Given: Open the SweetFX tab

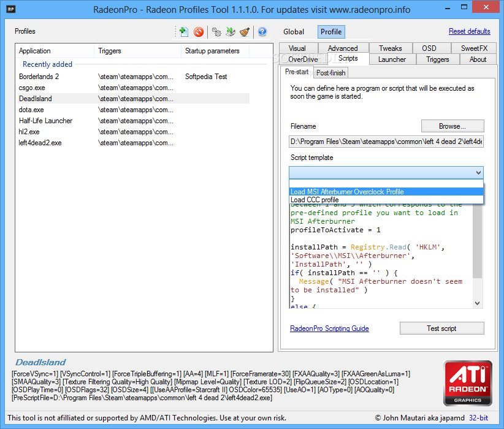Looking at the screenshot, I should coord(474,48).
